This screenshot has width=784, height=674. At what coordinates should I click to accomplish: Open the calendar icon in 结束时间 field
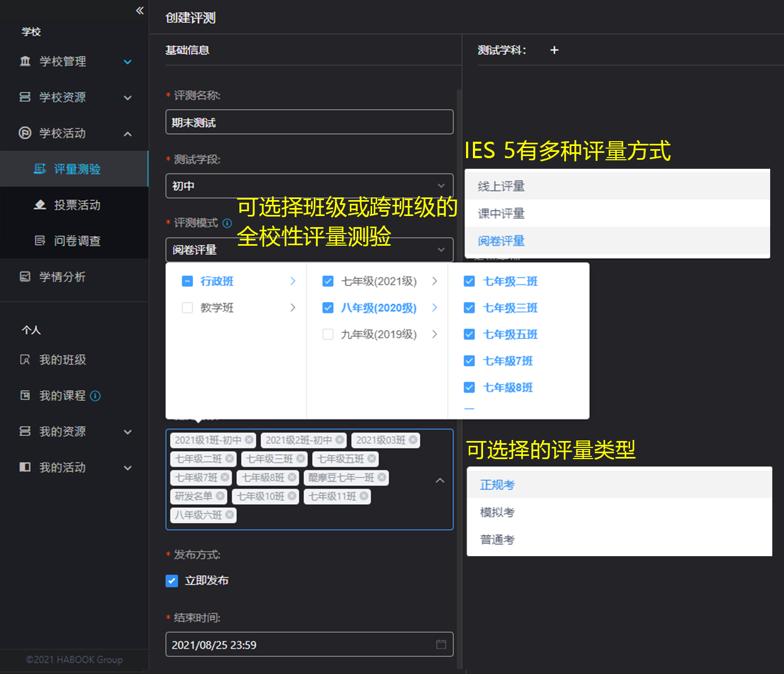point(441,644)
